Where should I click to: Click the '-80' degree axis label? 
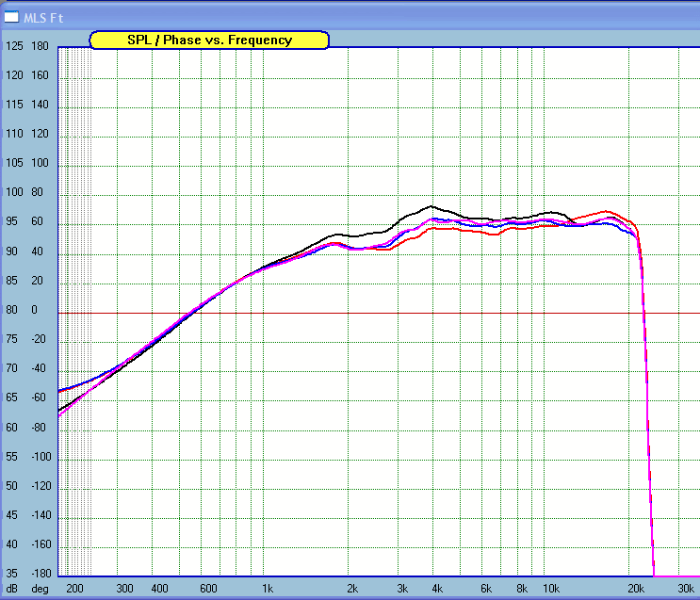(39, 428)
